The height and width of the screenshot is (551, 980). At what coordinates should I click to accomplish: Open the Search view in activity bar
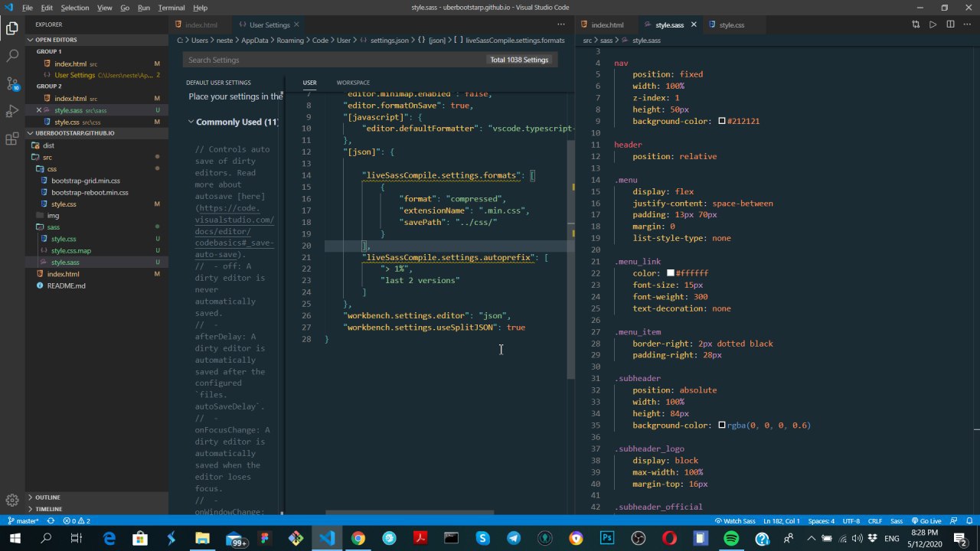click(12, 56)
